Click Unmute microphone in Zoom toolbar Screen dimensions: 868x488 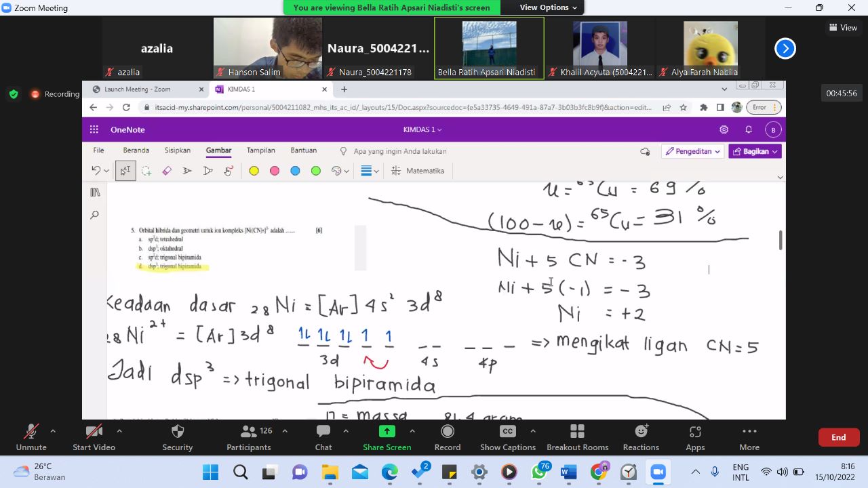[31, 437]
